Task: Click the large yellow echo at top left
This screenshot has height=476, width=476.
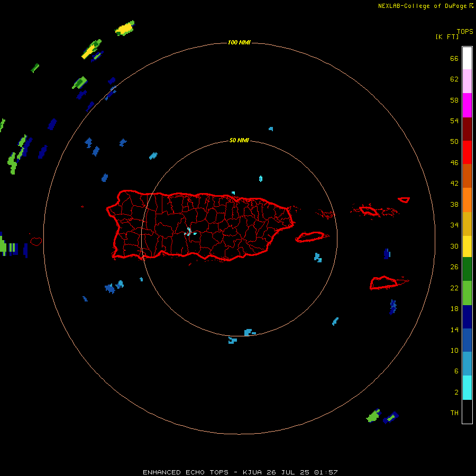Action: point(125,28)
